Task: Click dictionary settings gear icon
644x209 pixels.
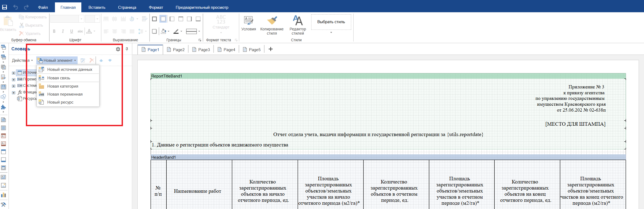Action: 118,49
